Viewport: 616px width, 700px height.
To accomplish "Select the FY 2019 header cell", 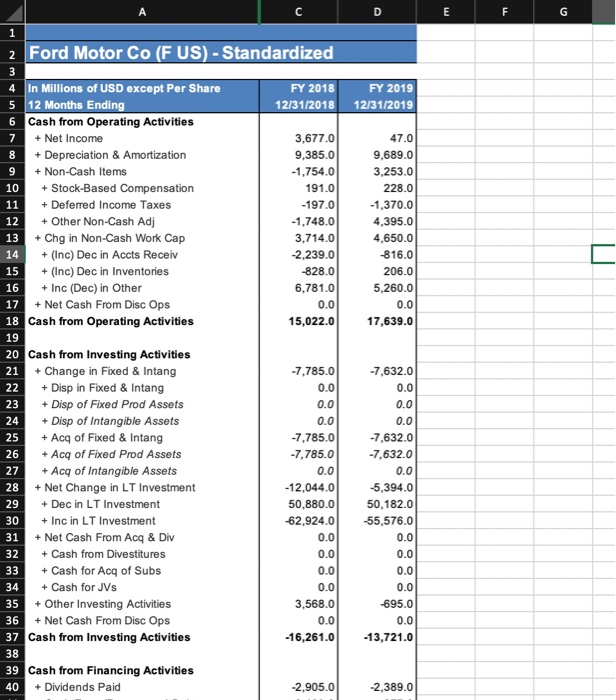I will point(377,88).
